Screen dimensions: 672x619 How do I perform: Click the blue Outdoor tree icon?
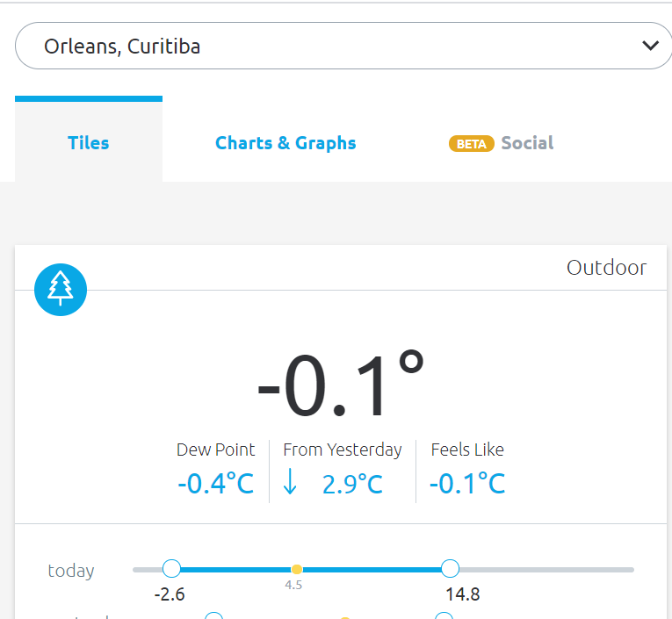(x=61, y=289)
